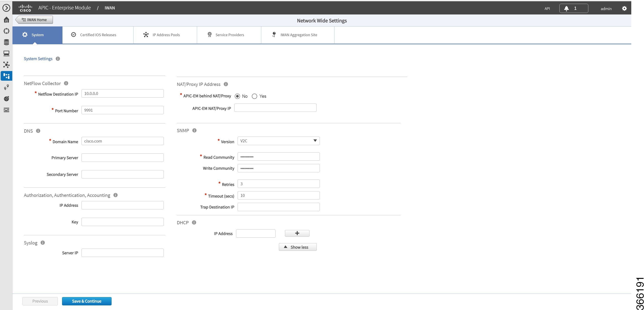Viewport: 644px width, 310px height.
Task: Click the Write Community field
Action: (x=279, y=168)
